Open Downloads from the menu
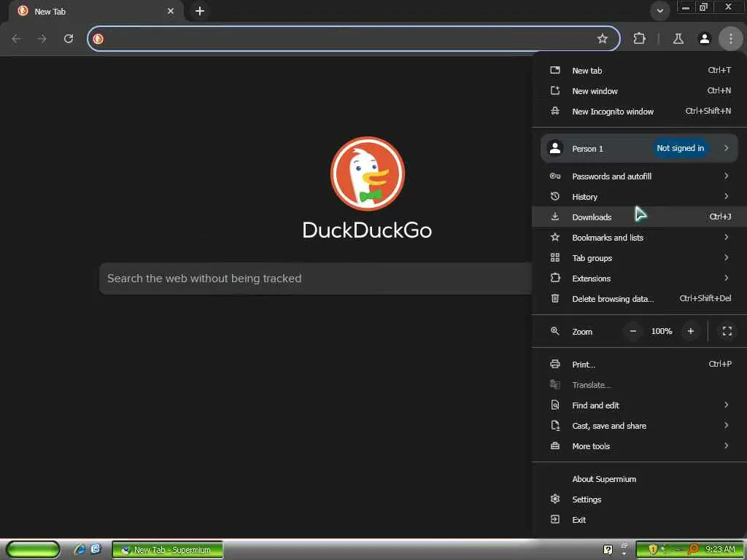 (x=639, y=217)
